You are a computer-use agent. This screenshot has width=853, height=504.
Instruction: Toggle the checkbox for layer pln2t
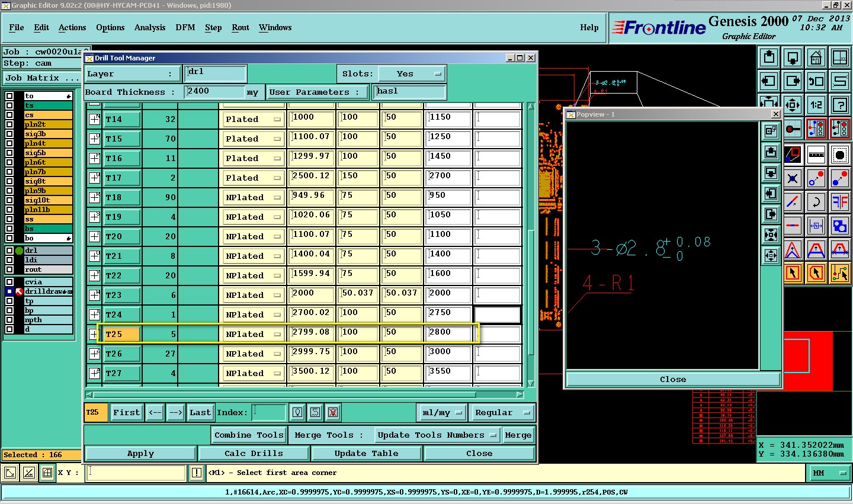point(9,124)
